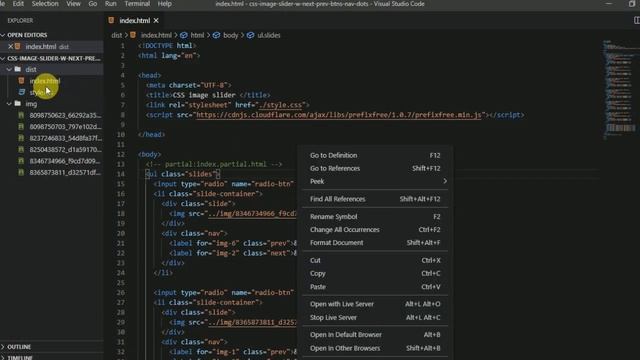Click the dist folder icon
This screenshot has height=360, width=640.
(x=18, y=69)
